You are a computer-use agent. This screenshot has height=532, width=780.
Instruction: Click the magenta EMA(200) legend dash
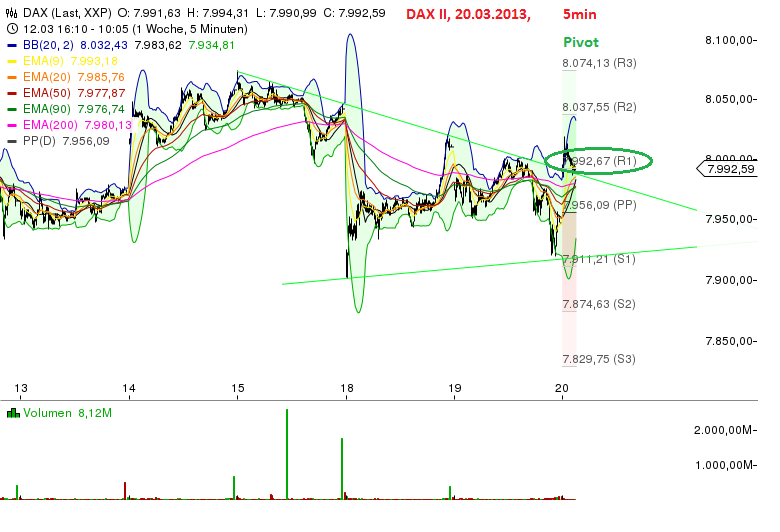12,125
